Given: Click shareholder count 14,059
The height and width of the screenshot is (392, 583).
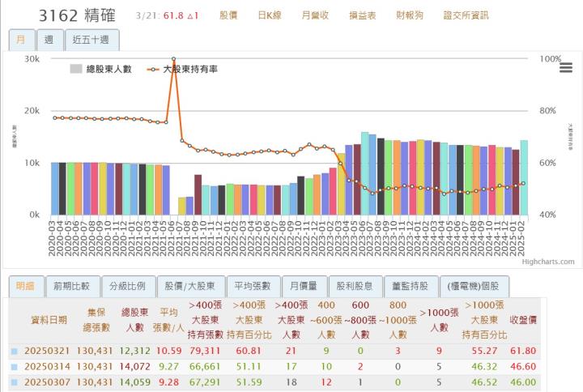Looking at the screenshot, I should click(x=135, y=382).
